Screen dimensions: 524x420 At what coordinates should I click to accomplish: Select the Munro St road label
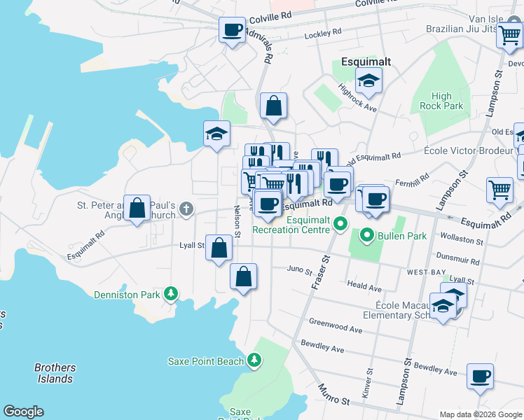click(x=333, y=395)
